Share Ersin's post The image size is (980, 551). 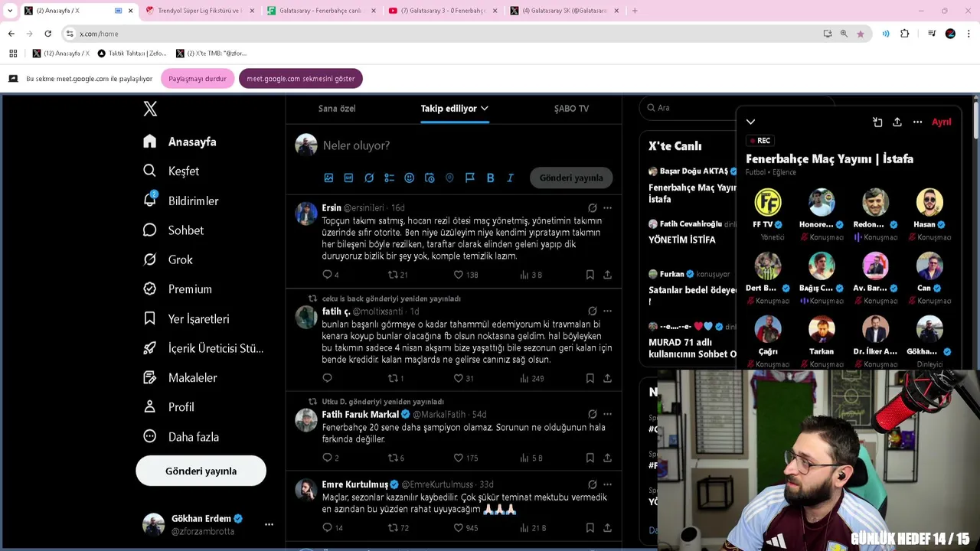pyautogui.click(x=607, y=275)
